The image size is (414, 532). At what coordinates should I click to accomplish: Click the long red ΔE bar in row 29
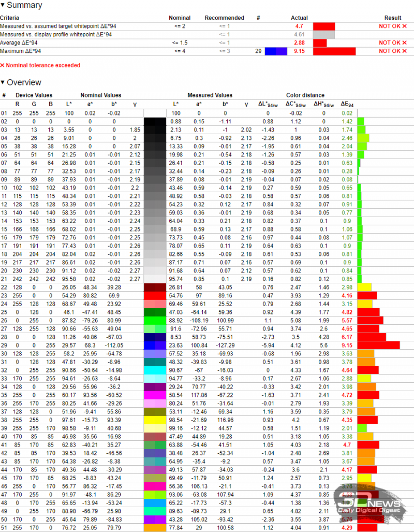(378, 346)
